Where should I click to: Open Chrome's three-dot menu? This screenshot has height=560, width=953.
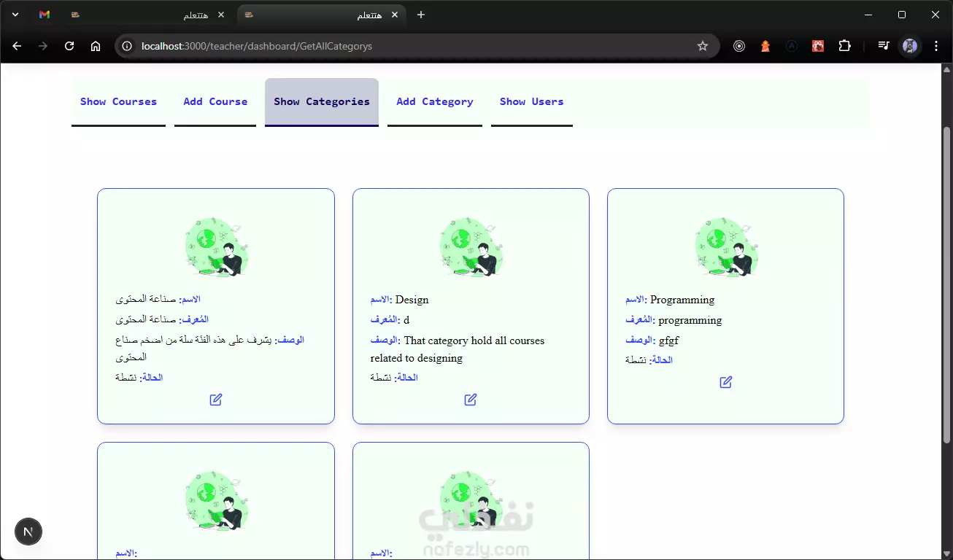936,46
